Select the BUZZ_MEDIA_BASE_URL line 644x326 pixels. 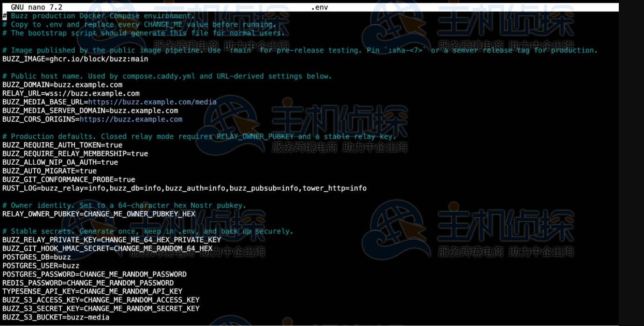point(109,102)
